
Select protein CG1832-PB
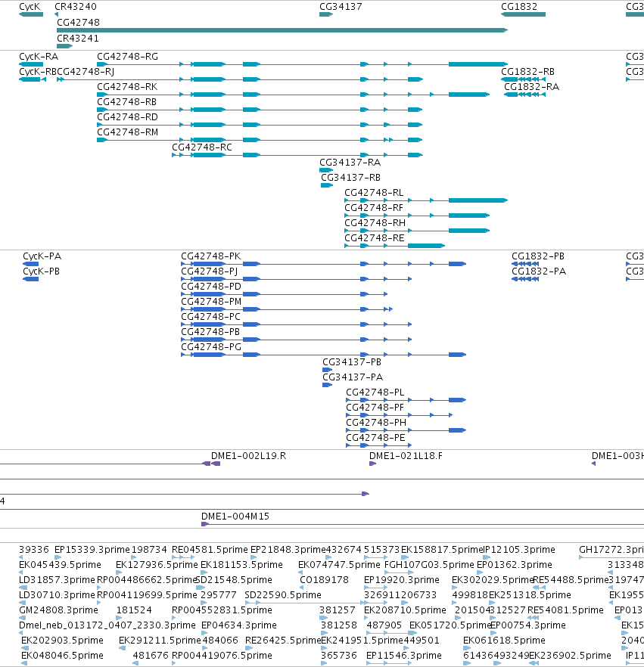point(538,256)
